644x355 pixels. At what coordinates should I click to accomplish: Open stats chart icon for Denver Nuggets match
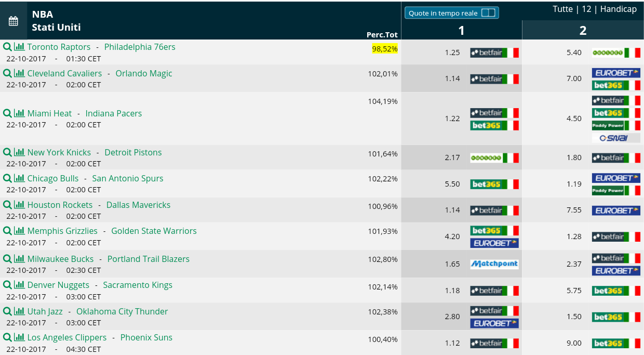pos(19,284)
